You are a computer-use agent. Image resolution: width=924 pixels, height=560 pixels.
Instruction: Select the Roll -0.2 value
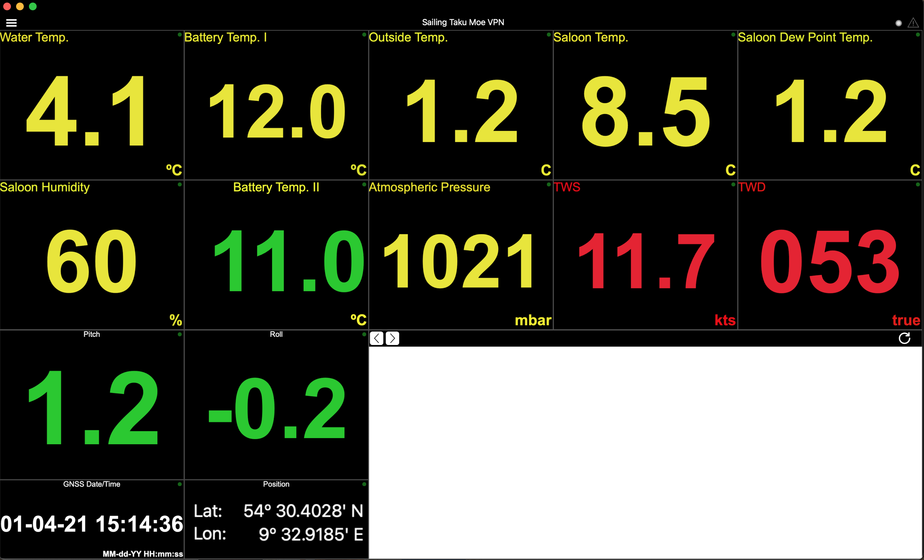[277, 408]
